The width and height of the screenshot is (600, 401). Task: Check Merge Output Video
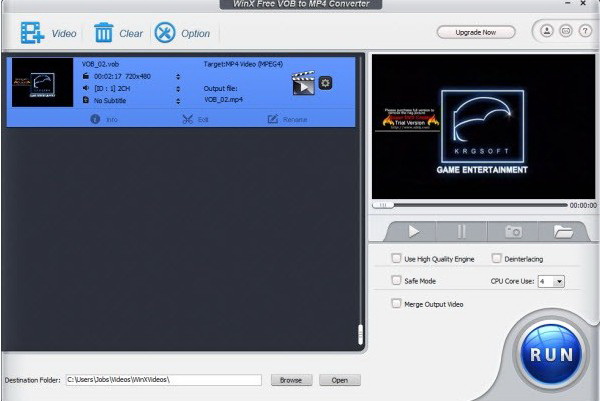click(x=396, y=303)
